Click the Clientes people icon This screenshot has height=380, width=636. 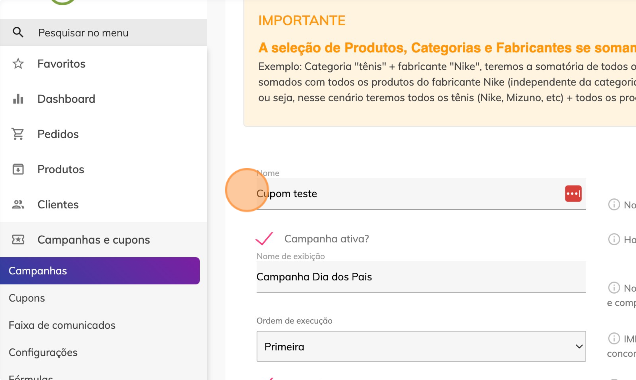[x=18, y=204]
